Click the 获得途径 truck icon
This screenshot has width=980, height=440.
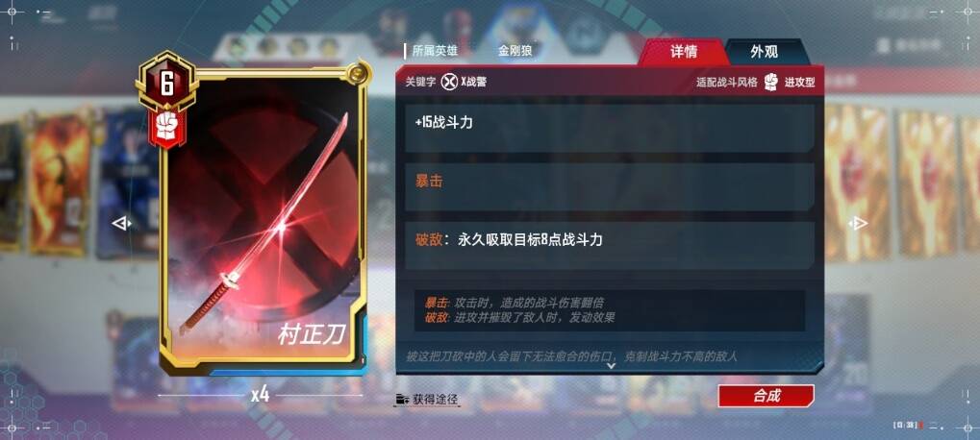click(402, 399)
